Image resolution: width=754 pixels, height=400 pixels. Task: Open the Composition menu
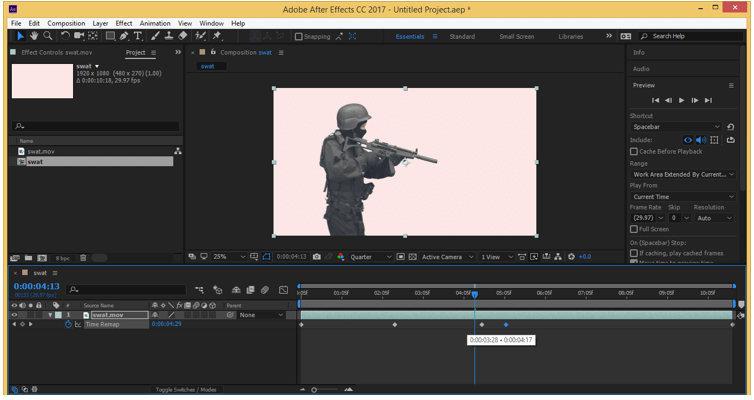point(66,23)
